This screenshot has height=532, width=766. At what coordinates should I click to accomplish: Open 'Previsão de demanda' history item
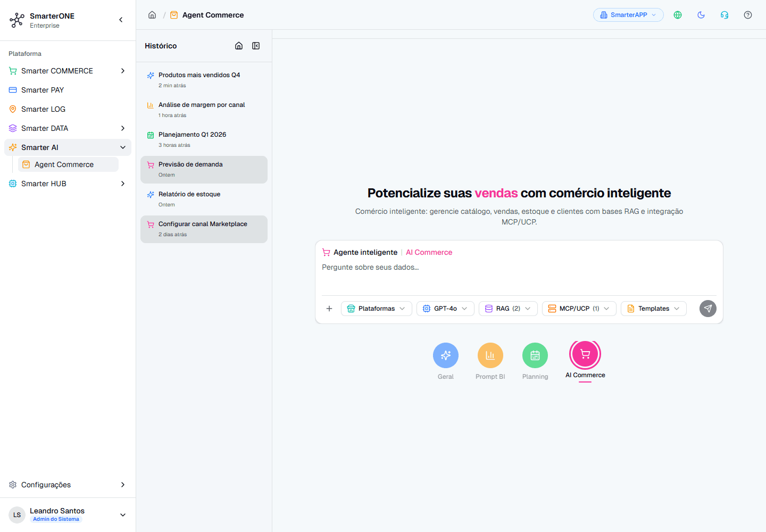(204, 169)
